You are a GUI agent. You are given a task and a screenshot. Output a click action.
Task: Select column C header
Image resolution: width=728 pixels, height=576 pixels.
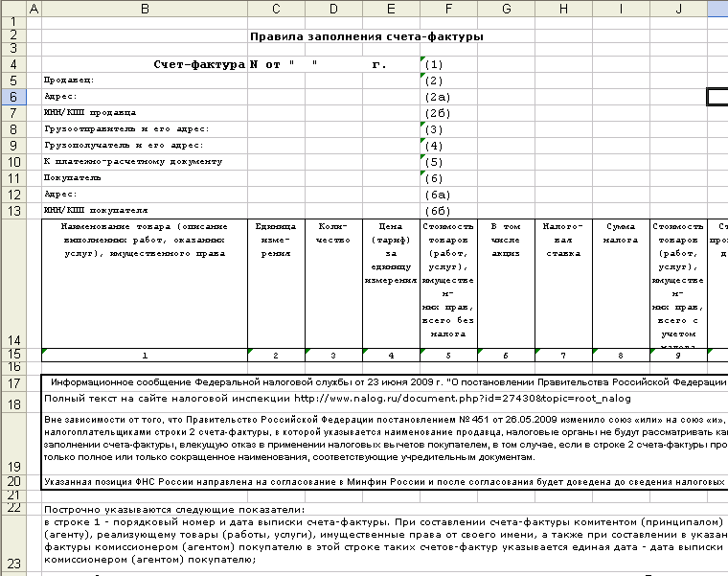pyautogui.click(x=276, y=9)
